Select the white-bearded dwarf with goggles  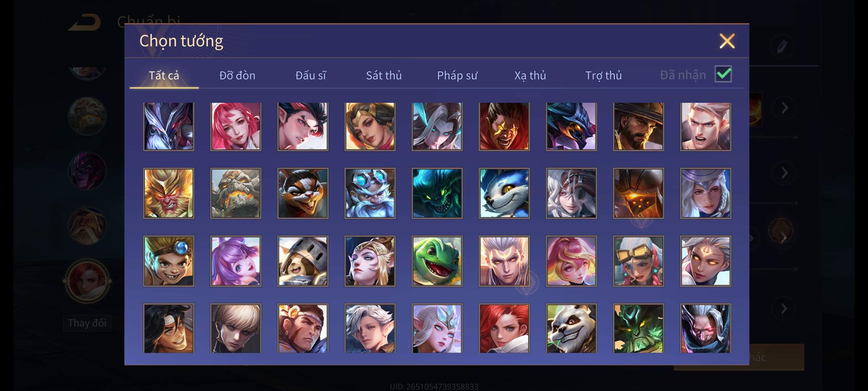tap(370, 193)
